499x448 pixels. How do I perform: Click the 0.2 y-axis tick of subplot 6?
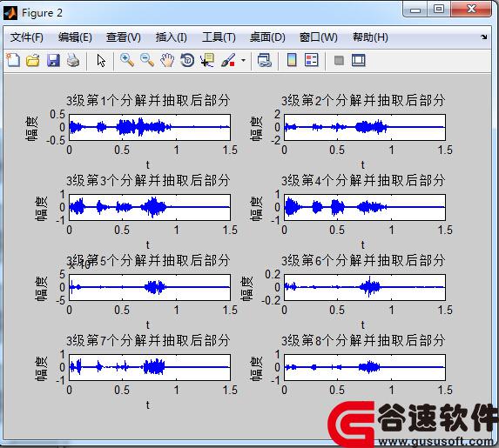tap(273, 274)
